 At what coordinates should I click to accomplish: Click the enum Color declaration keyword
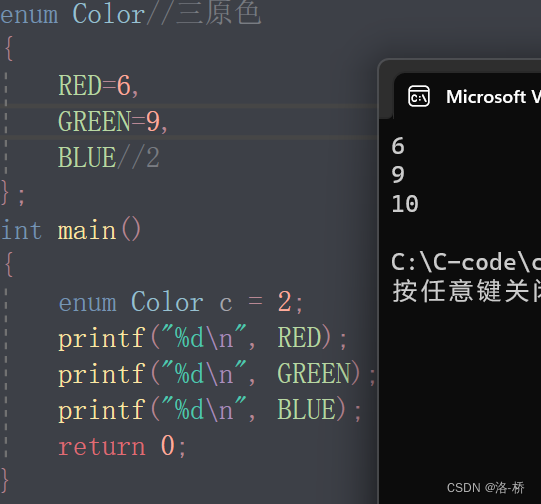[x=29, y=14]
